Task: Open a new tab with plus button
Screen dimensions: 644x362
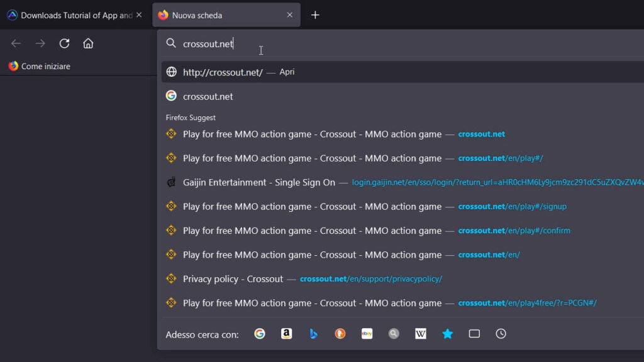Action: click(315, 15)
